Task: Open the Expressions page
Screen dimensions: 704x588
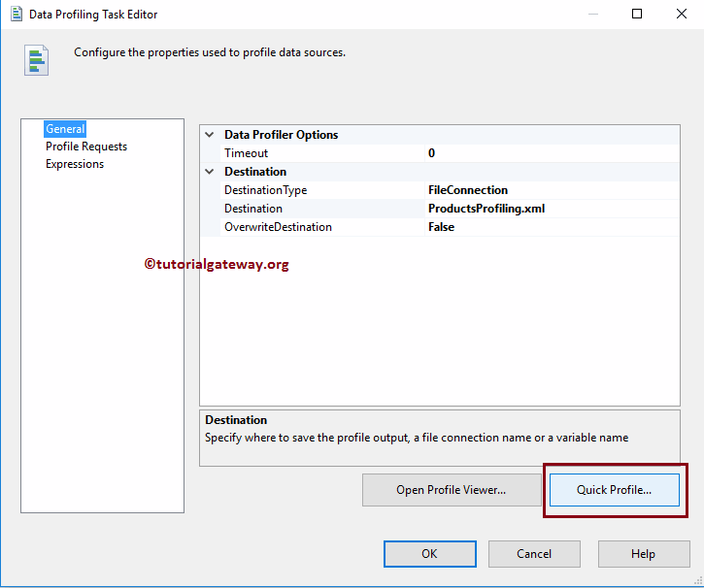Action: [x=75, y=164]
